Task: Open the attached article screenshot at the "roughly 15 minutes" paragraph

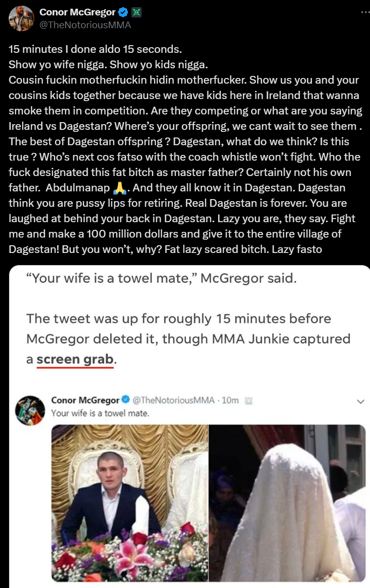Action: 188,339
